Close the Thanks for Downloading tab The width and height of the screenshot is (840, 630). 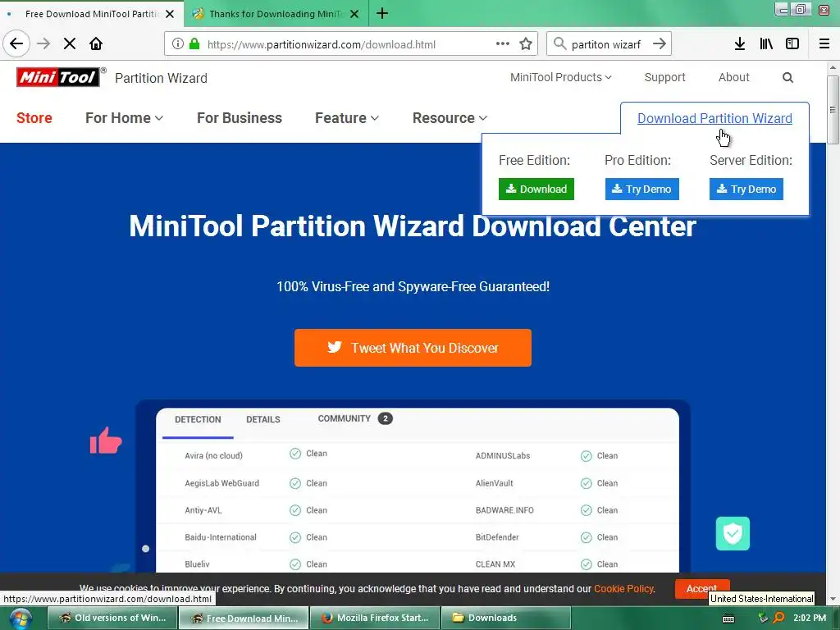coord(354,14)
